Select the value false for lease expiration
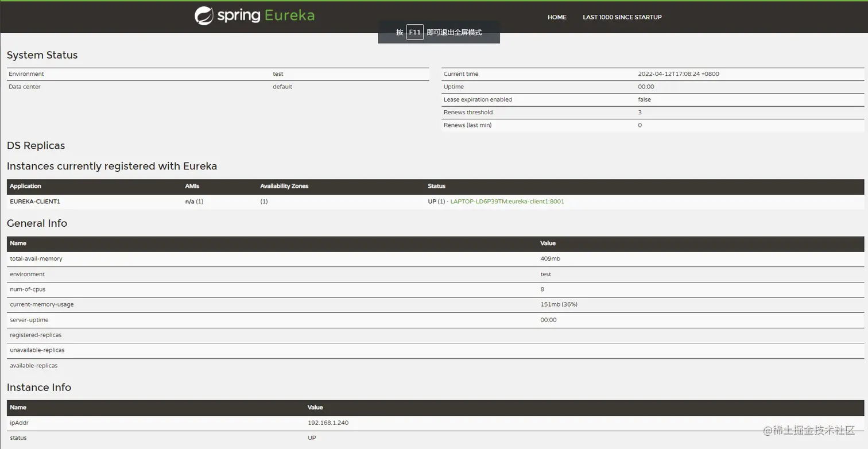 pyautogui.click(x=645, y=99)
